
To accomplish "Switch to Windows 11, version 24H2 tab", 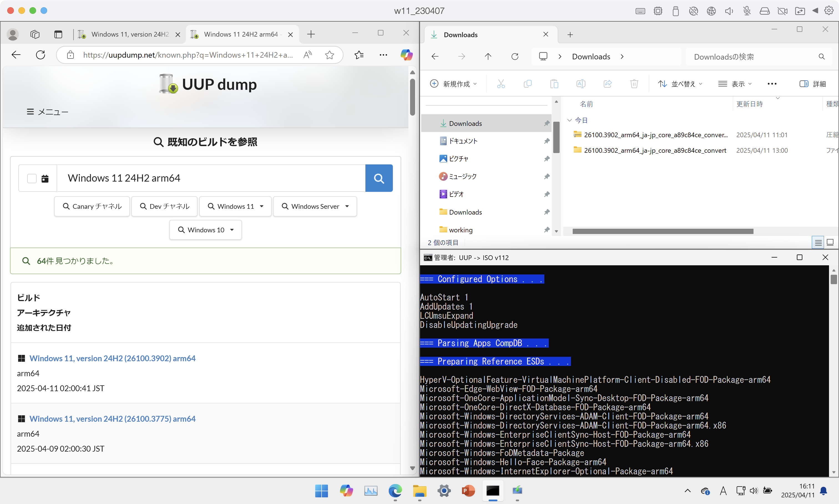I will (x=130, y=34).
